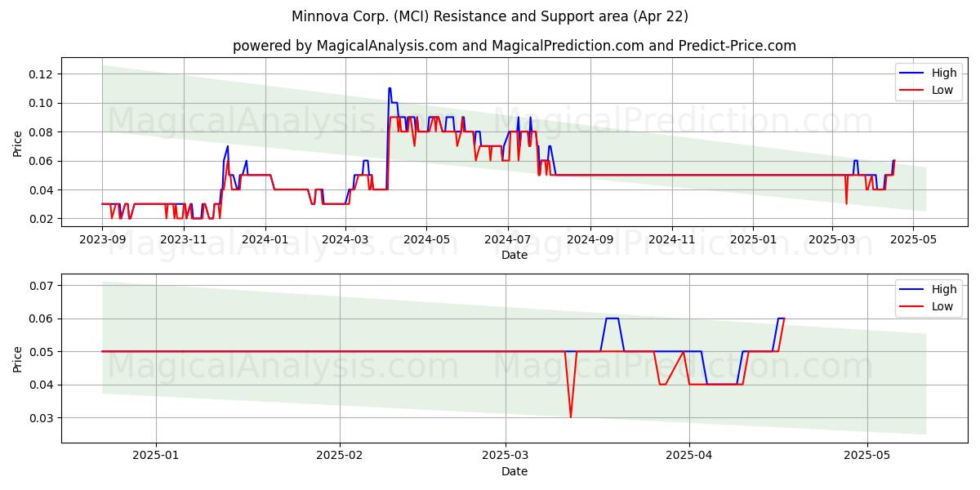Click the 0.12 price tick on top chart
Viewport: 980px width, 490px height.
point(41,74)
